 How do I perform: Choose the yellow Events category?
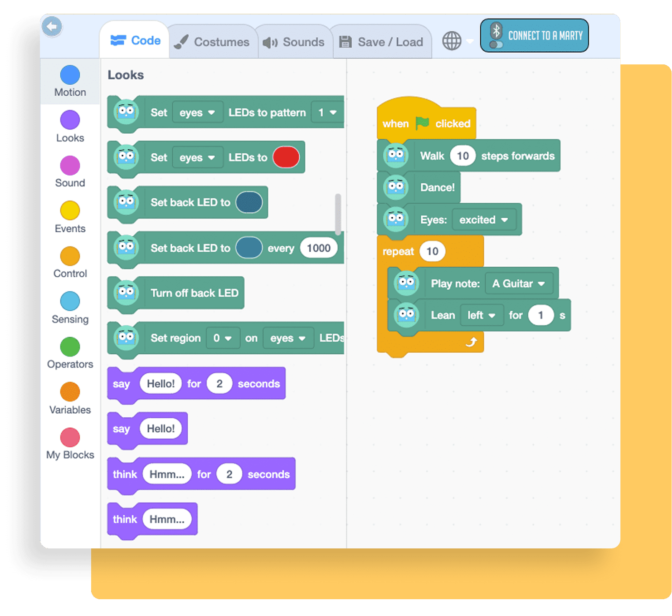[x=70, y=211]
